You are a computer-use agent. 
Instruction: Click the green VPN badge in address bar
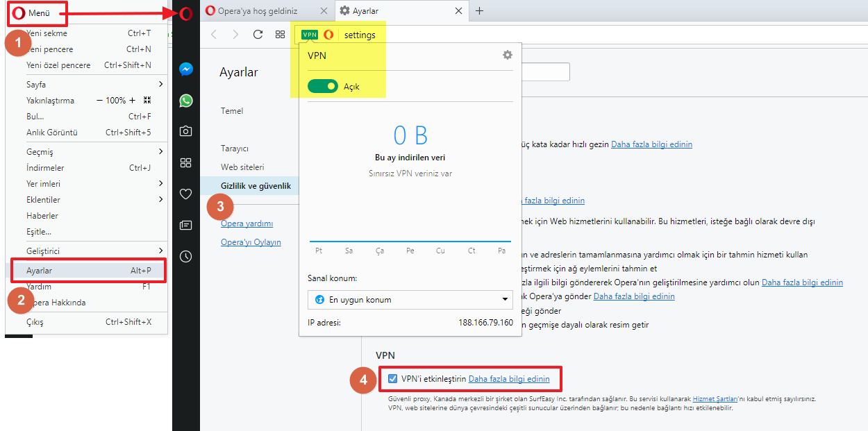click(310, 35)
